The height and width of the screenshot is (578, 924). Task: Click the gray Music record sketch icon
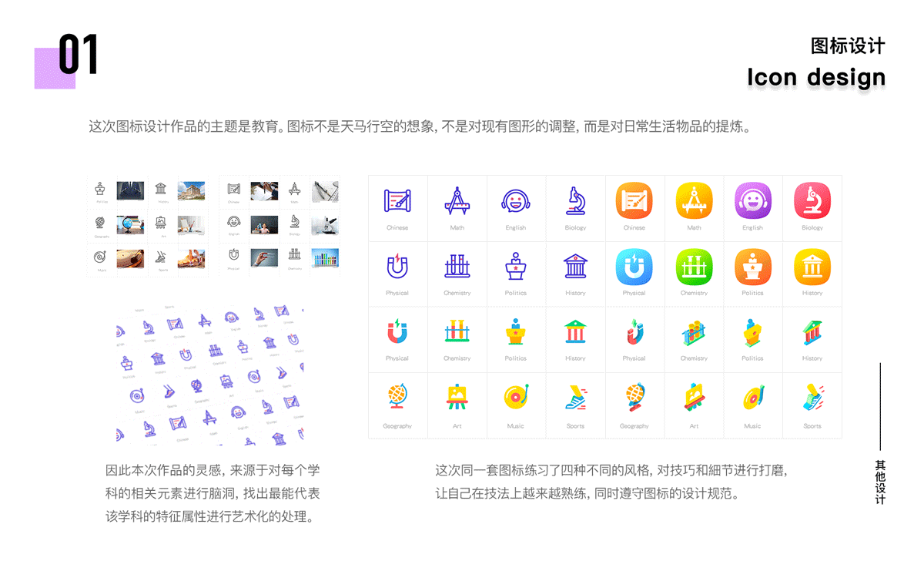[x=100, y=257]
